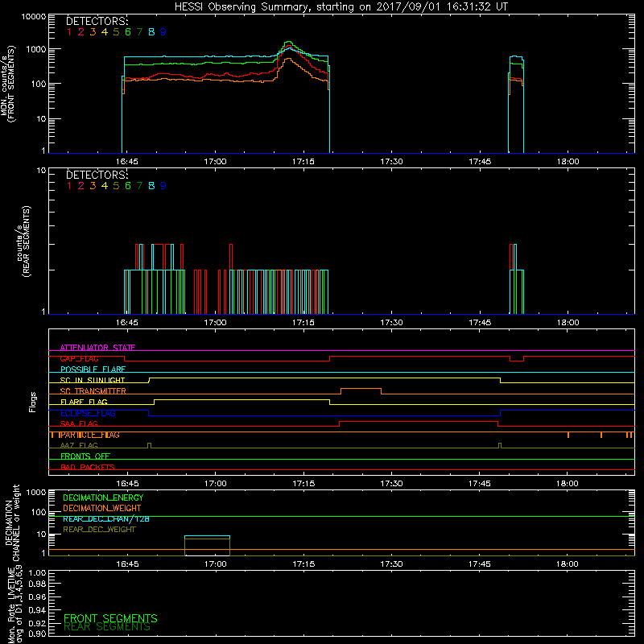
Task: Select detector number 6 in top plot legend
Action: 128,32
